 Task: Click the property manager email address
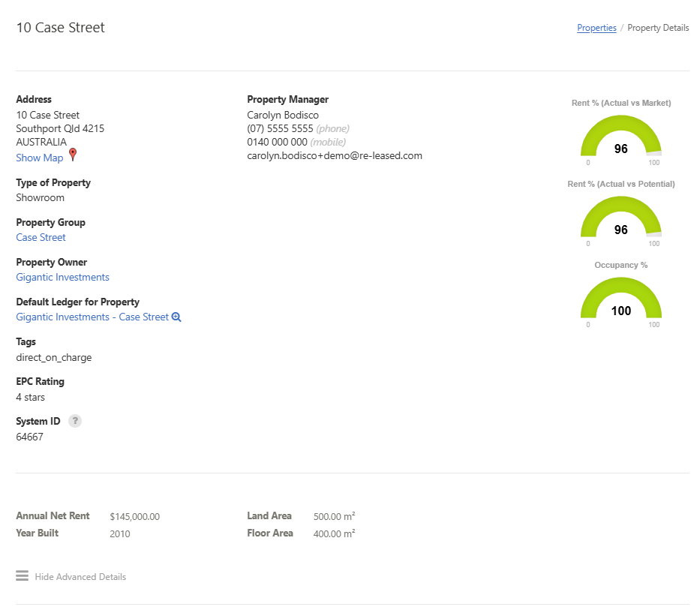click(x=335, y=155)
